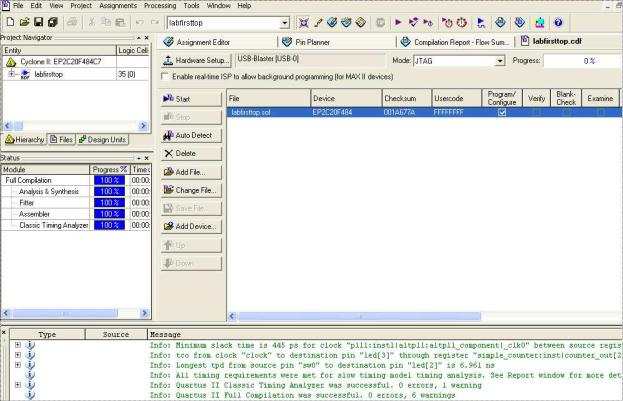Click the Stop Processing toolbar icon
The height and width of the screenshot is (401, 623).
(x=380, y=23)
